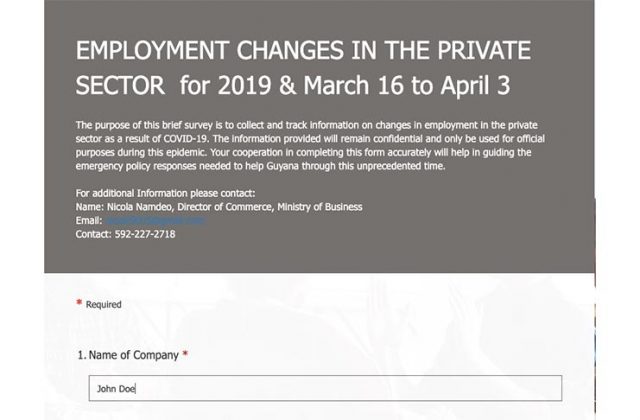Click the 'Email:' label
The image size is (640, 420).
(x=89, y=220)
